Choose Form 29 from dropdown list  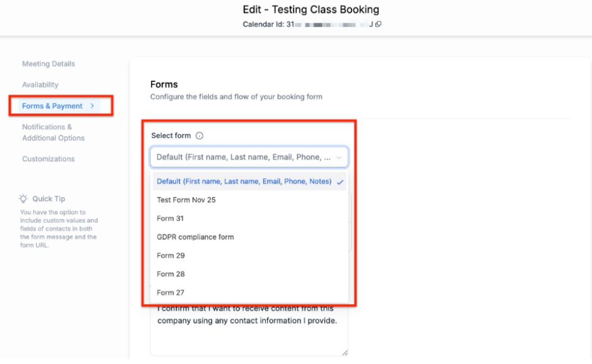click(x=170, y=256)
